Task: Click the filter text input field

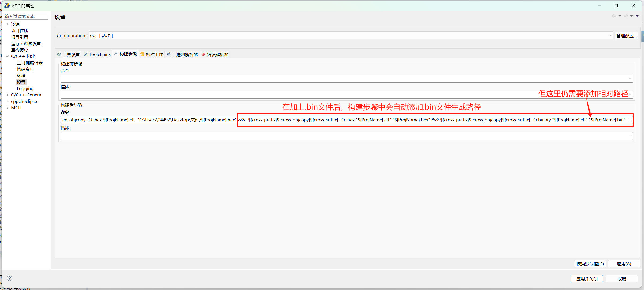Action: (26, 16)
